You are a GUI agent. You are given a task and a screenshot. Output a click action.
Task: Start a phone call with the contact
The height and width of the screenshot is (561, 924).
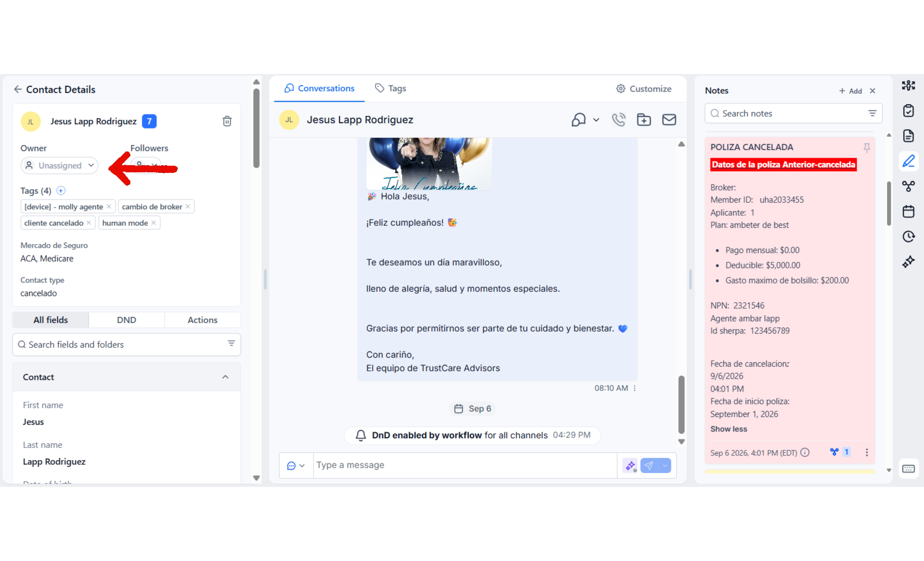point(619,120)
